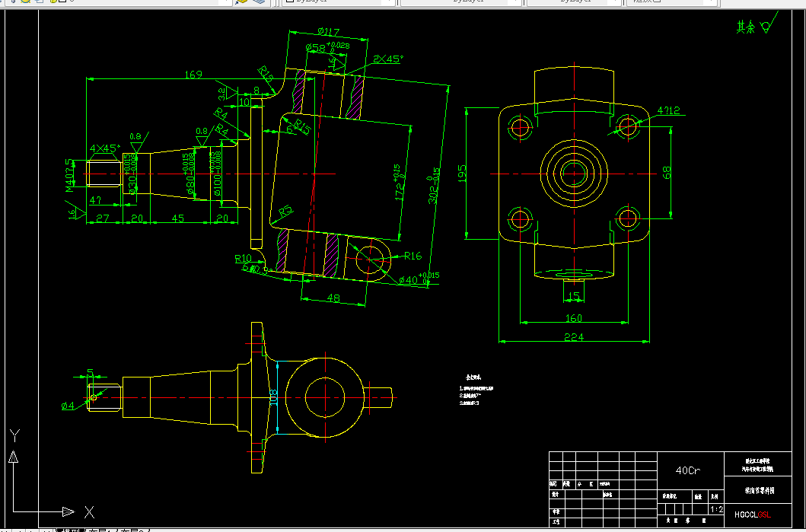Screen dimensions: 806x532
Task: Click the 1:2 scale cell
Action: [716, 509]
